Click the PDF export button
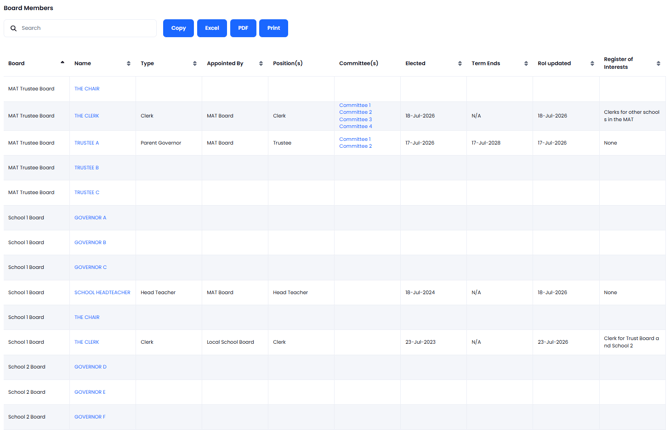Screen dimensions: 670x430 [243, 28]
